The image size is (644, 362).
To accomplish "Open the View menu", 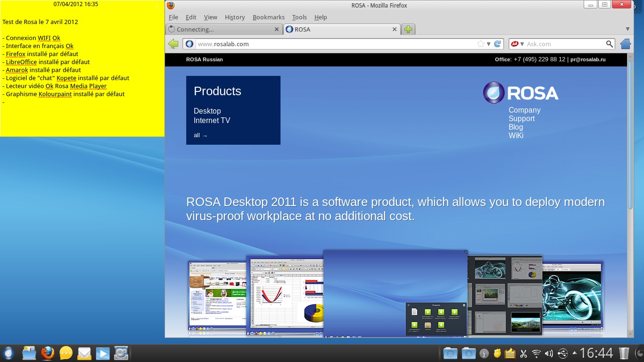I will pos(210,17).
